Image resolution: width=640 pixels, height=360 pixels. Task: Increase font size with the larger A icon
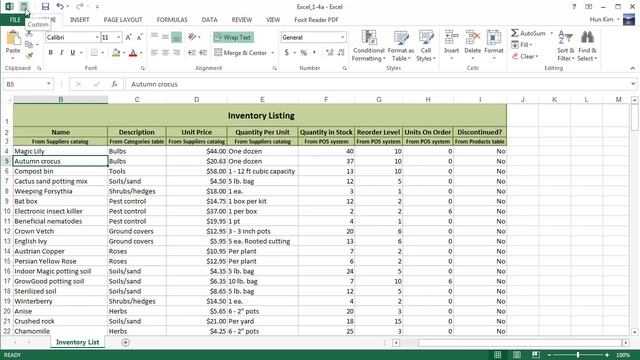point(129,37)
